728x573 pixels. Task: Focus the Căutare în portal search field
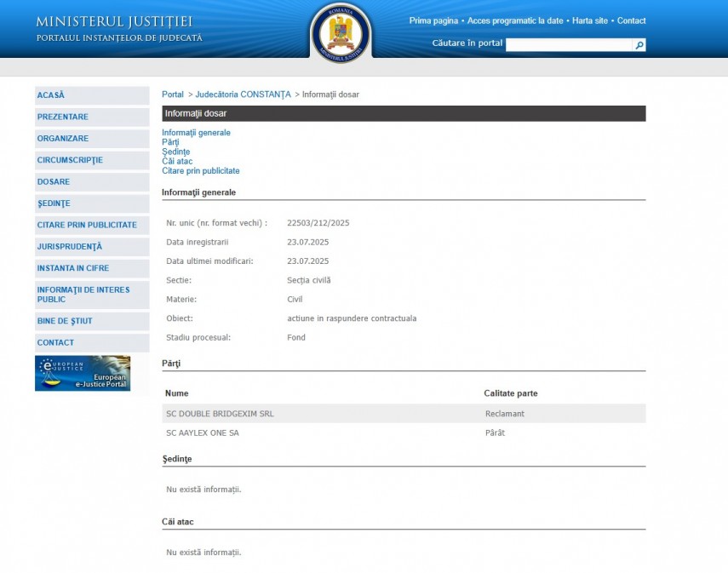coord(569,45)
